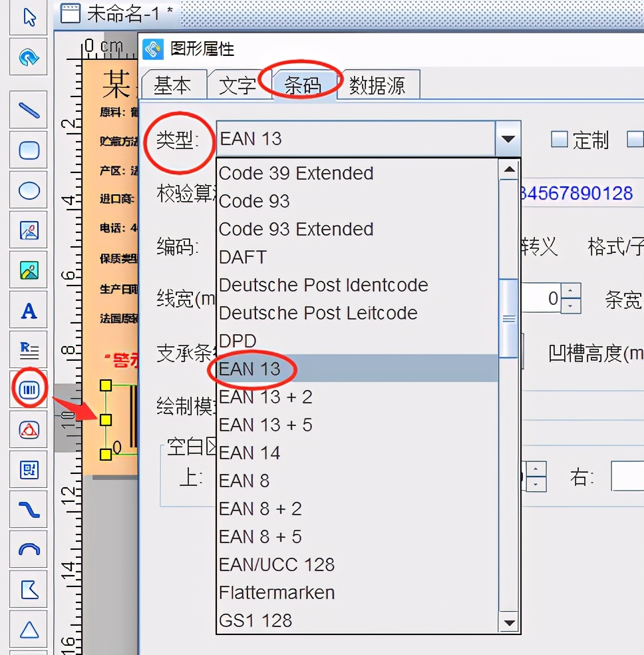This screenshot has height=655, width=644.
Task: Expand the 类型 barcode type dropdown arrow
Action: [x=508, y=138]
